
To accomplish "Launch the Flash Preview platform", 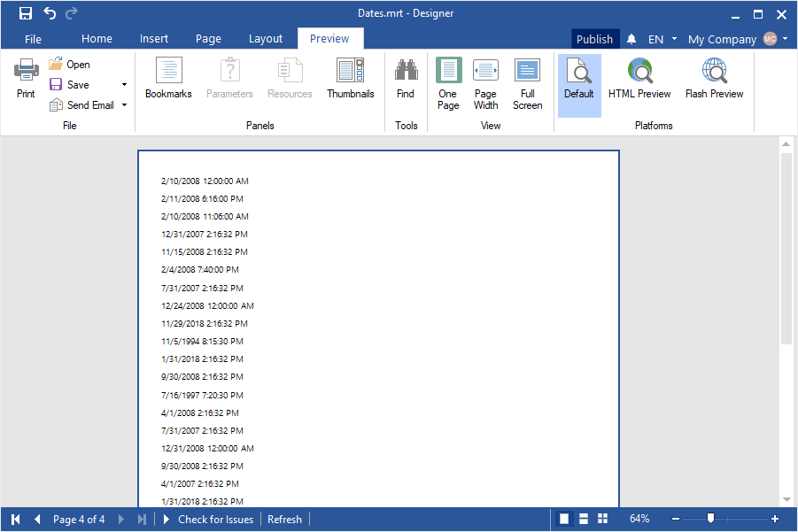I will coord(714,78).
